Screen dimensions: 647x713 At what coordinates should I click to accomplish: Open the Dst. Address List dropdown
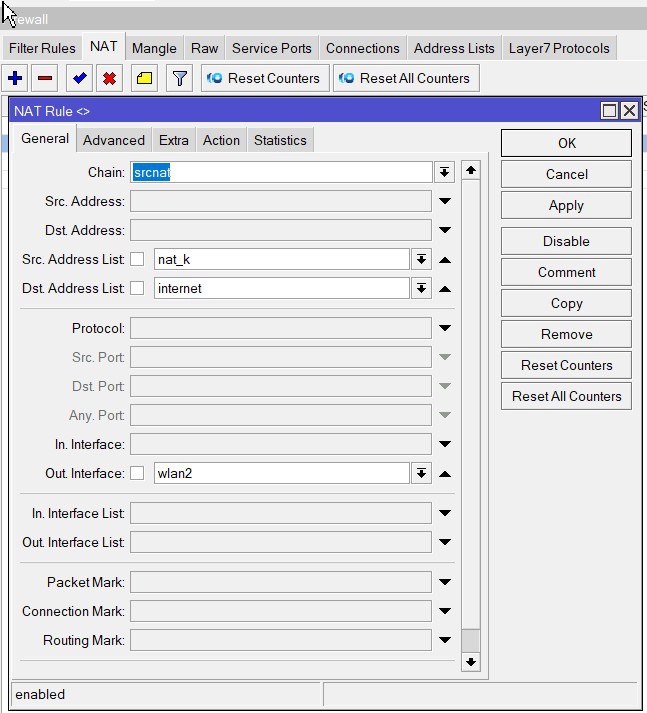tap(421, 288)
